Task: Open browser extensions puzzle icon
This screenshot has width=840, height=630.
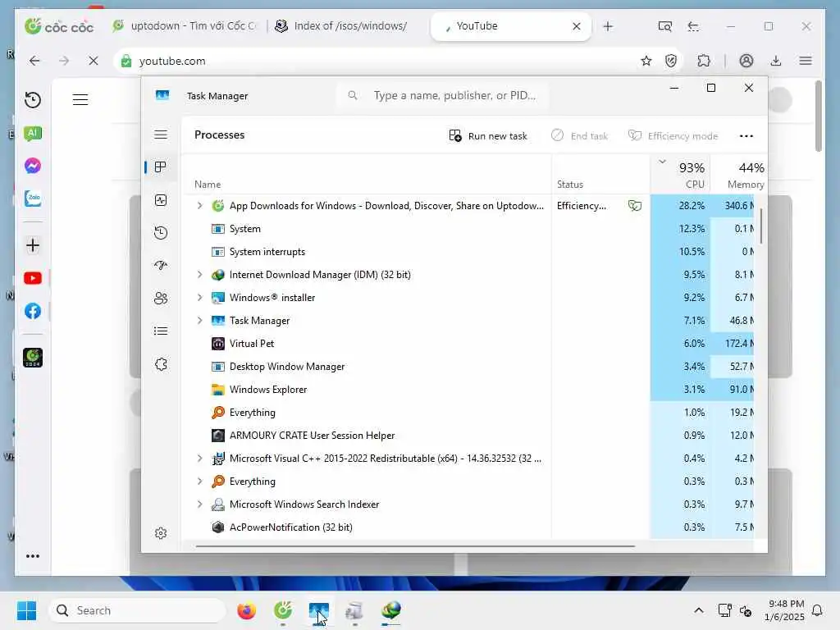Action: click(704, 61)
